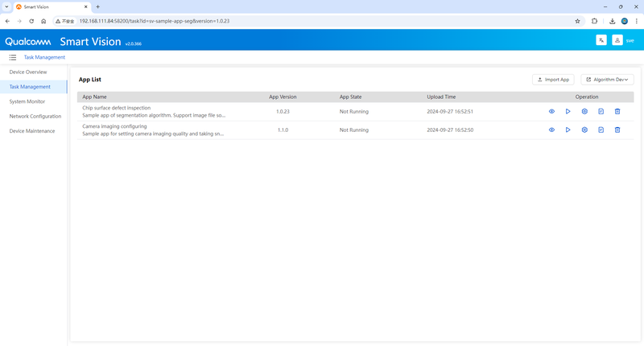Open the browser three-dot menu
This screenshot has width=644, height=346.
click(x=637, y=21)
